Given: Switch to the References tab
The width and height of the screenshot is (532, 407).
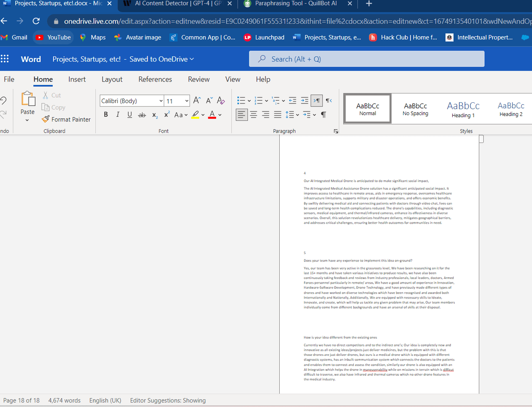Looking at the screenshot, I should (x=155, y=79).
